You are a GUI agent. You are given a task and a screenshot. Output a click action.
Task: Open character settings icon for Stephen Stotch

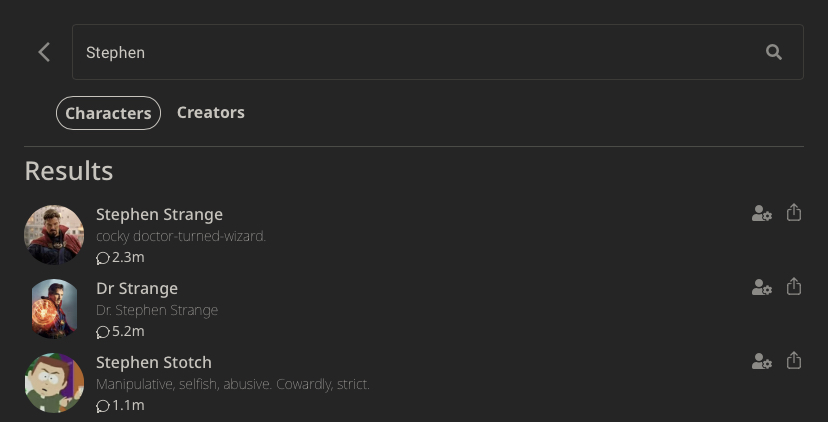click(x=761, y=361)
